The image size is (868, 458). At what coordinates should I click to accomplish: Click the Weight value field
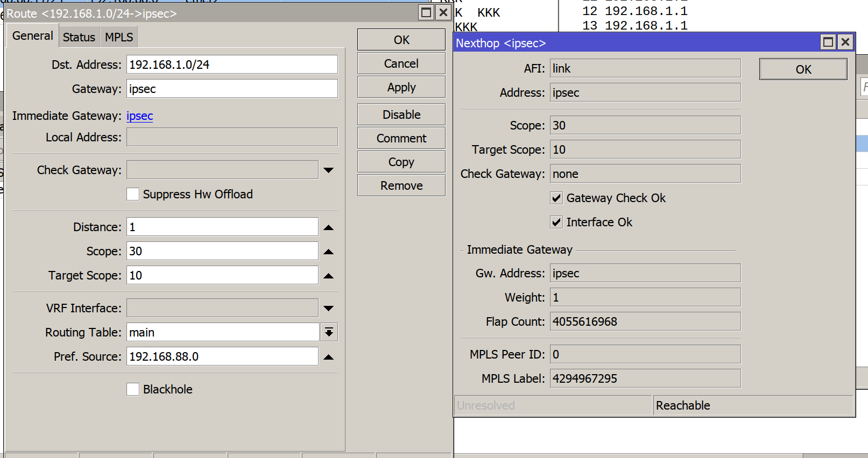click(645, 297)
